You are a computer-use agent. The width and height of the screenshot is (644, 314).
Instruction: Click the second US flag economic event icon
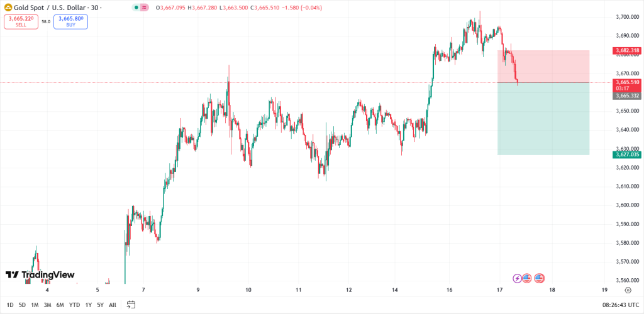click(x=539, y=278)
